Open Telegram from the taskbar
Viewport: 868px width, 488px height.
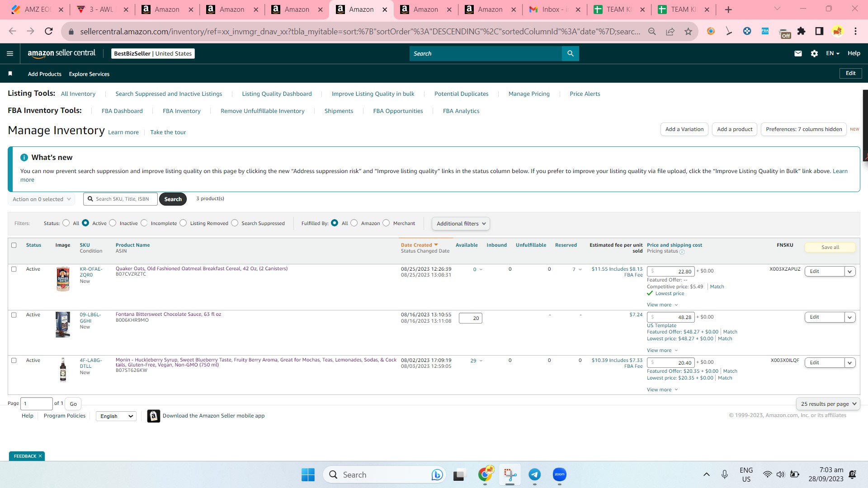534,474
